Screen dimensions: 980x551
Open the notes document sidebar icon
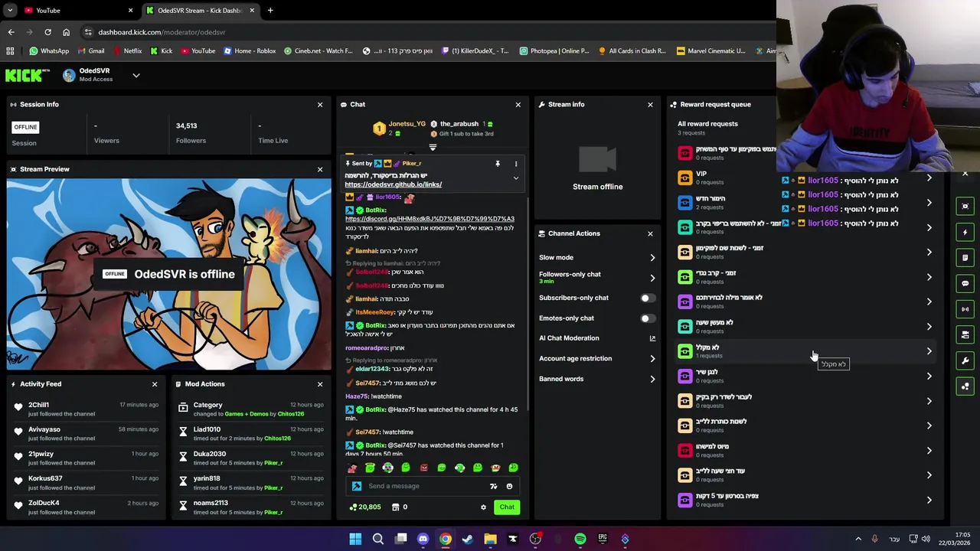click(x=965, y=258)
